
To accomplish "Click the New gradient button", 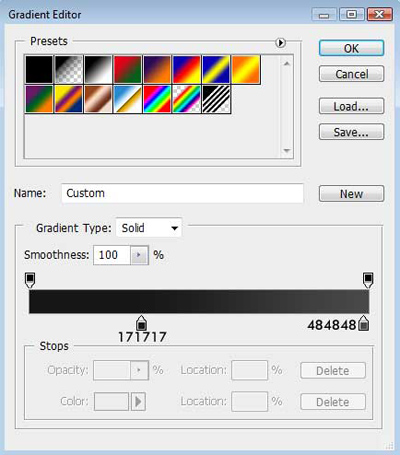I will click(x=351, y=194).
